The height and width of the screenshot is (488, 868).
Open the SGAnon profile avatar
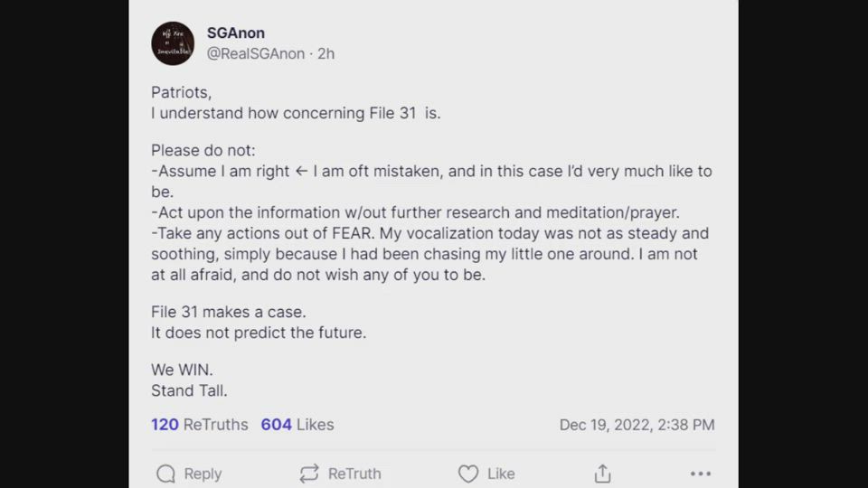tap(173, 43)
